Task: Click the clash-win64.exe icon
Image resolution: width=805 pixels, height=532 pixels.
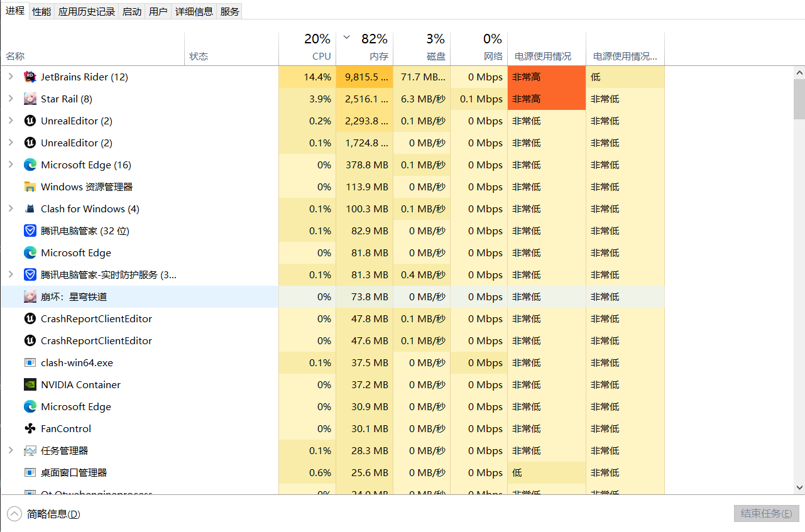Action: [x=30, y=362]
